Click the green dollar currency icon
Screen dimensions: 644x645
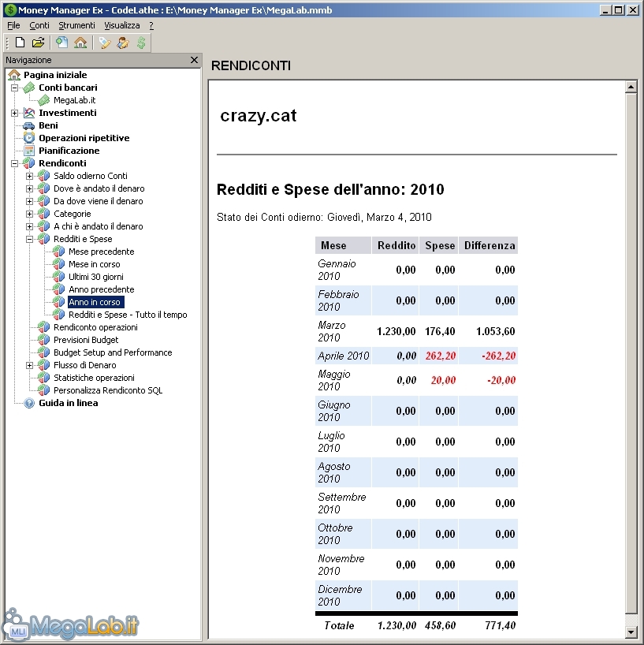pos(141,43)
